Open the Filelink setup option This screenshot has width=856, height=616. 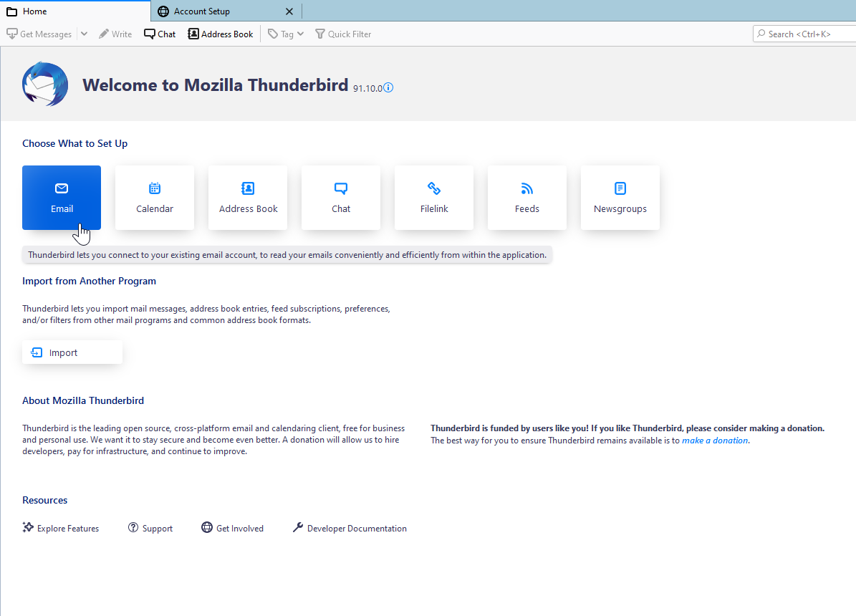(x=434, y=198)
